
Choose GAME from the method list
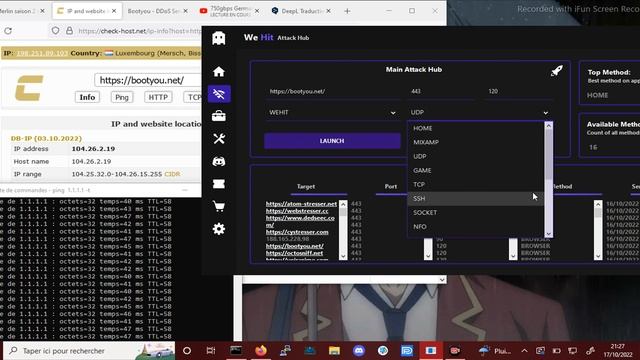pyautogui.click(x=476, y=170)
